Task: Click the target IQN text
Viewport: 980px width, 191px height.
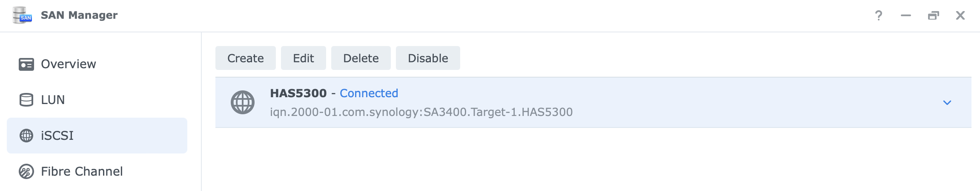Action: (x=421, y=112)
